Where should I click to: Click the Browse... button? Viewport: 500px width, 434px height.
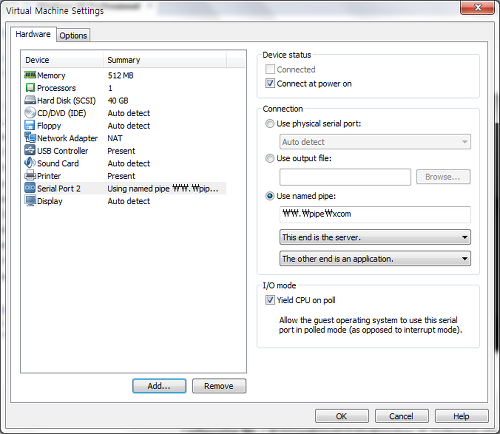(443, 177)
